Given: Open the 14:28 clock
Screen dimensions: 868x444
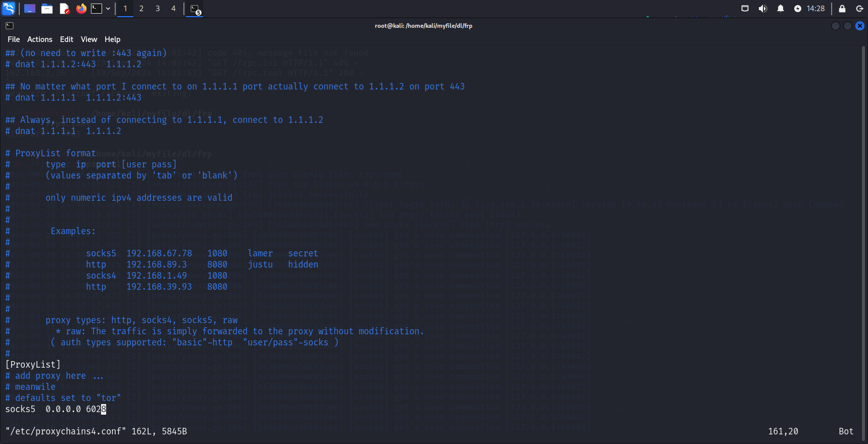Looking at the screenshot, I should tap(815, 9).
